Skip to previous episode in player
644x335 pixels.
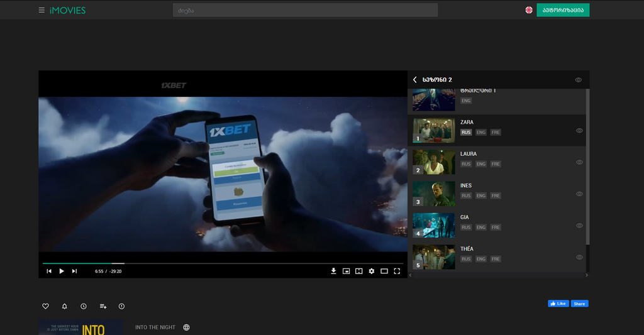coord(49,271)
